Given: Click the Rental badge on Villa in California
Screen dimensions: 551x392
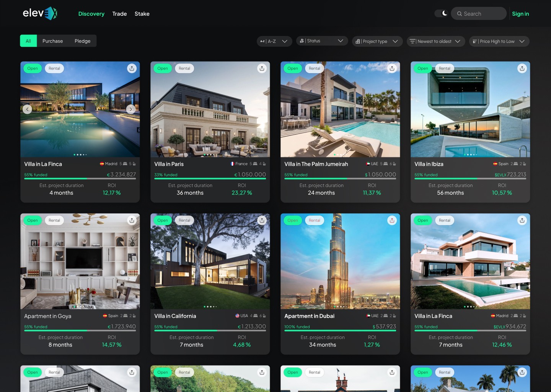Looking at the screenshot, I should coord(184,220).
